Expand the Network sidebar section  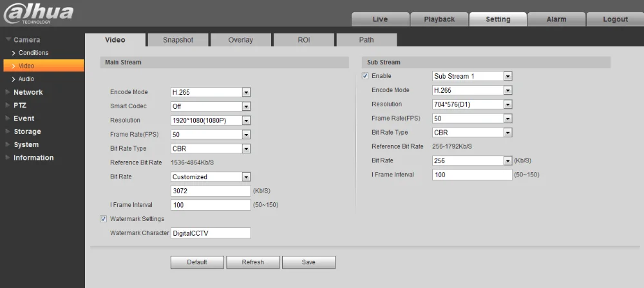coord(28,92)
